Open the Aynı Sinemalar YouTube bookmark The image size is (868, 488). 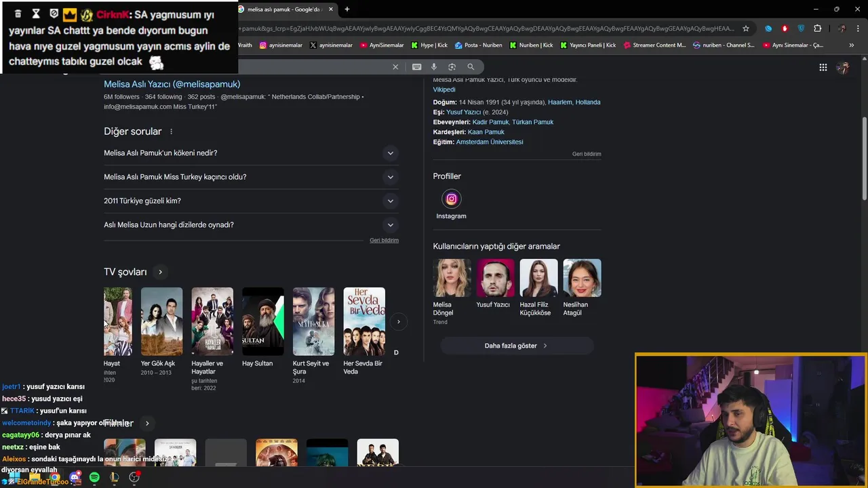tap(793, 45)
